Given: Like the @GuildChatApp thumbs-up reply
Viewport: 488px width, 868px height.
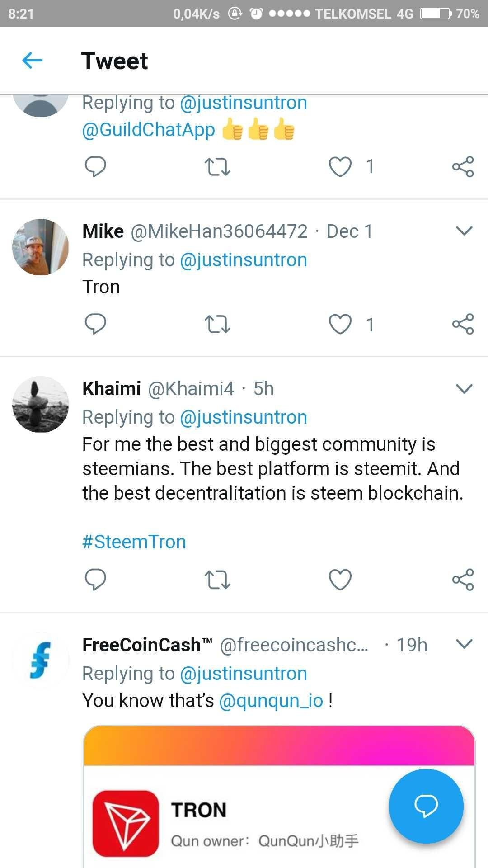Looking at the screenshot, I should coord(340,166).
